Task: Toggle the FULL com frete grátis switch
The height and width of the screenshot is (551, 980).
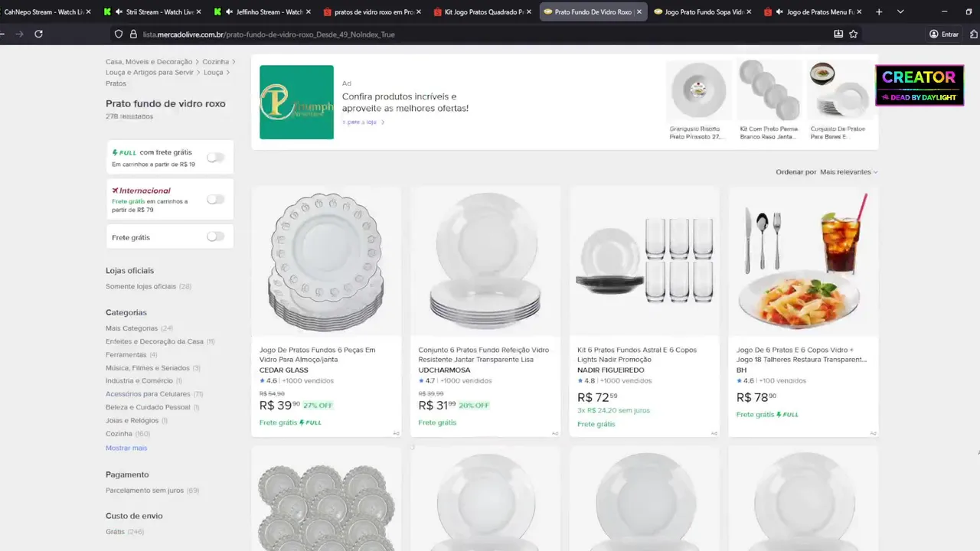Action: point(216,158)
